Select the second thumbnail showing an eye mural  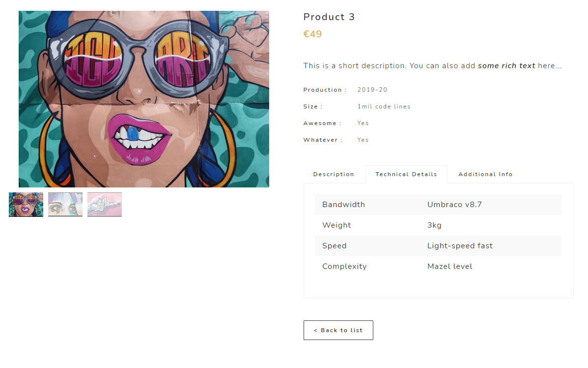[x=65, y=205]
